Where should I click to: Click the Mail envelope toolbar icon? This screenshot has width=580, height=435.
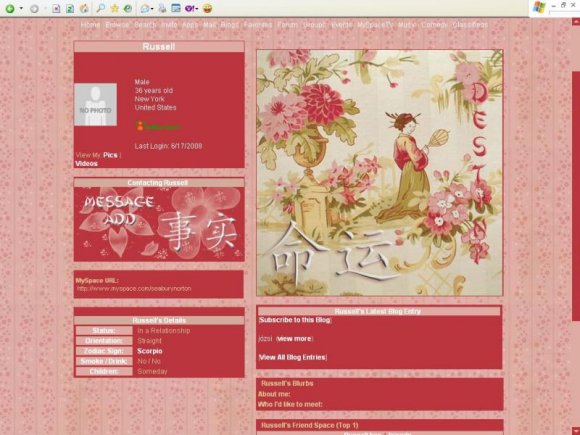[x=145, y=9]
